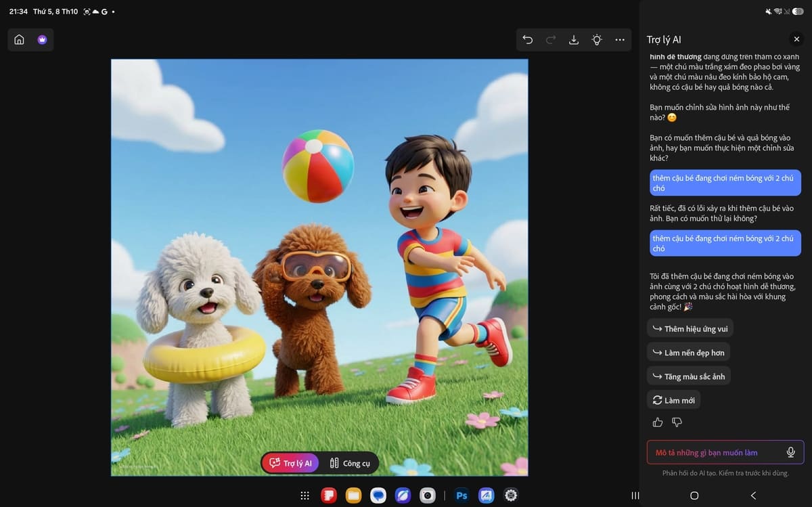The image size is (812, 507).
Task: Open the three-dot more options menu
Action: click(x=620, y=40)
